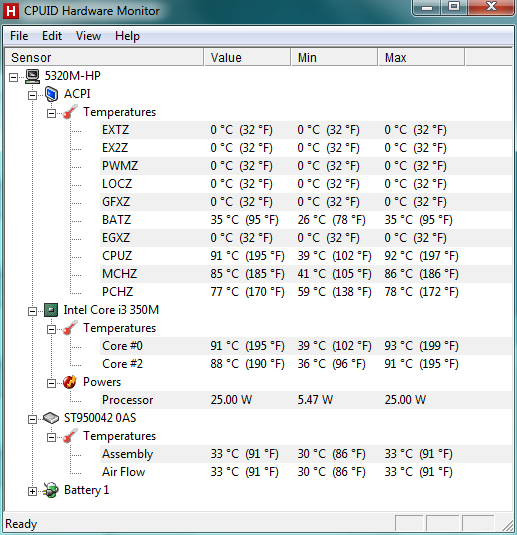
Task: Click the Intel Core i3 Temperatures thermometer icon
Action: 70,328
